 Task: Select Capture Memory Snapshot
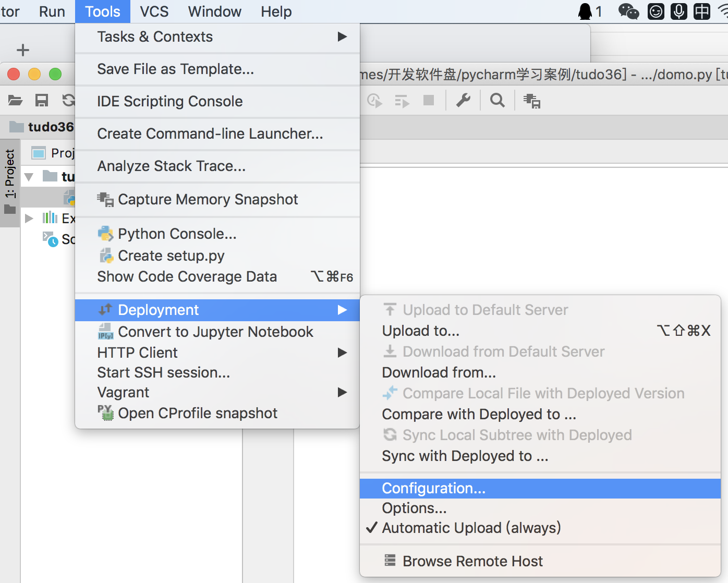click(x=208, y=199)
